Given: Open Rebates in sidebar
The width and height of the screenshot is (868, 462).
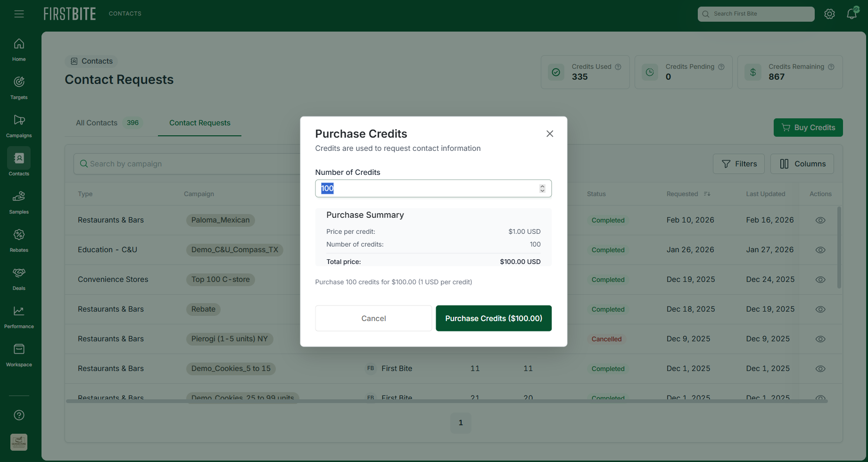Looking at the screenshot, I should (x=19, y=241).
